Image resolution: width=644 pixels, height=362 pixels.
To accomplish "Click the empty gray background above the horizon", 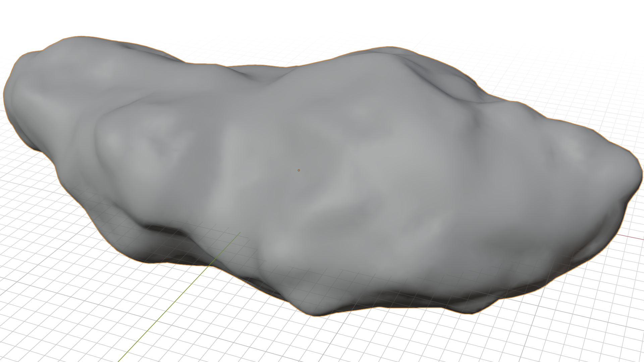I will tap(322, 12).
